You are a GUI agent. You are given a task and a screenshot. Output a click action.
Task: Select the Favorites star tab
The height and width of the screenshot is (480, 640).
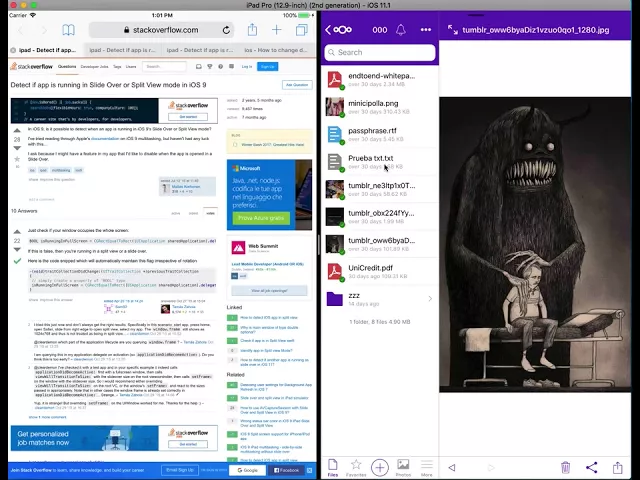(356, 468)
